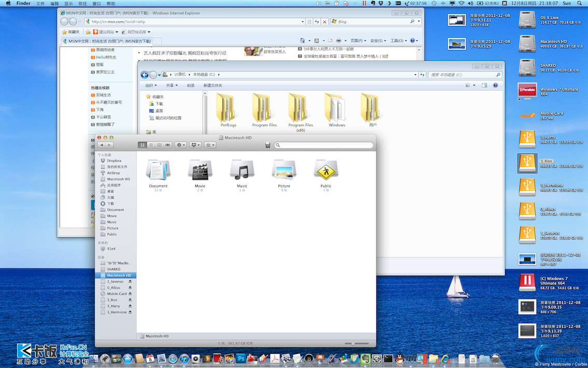Viewport: 588px width, 368px height.
Task: Open the App Store from the Dock
Action: pos(128,359)
